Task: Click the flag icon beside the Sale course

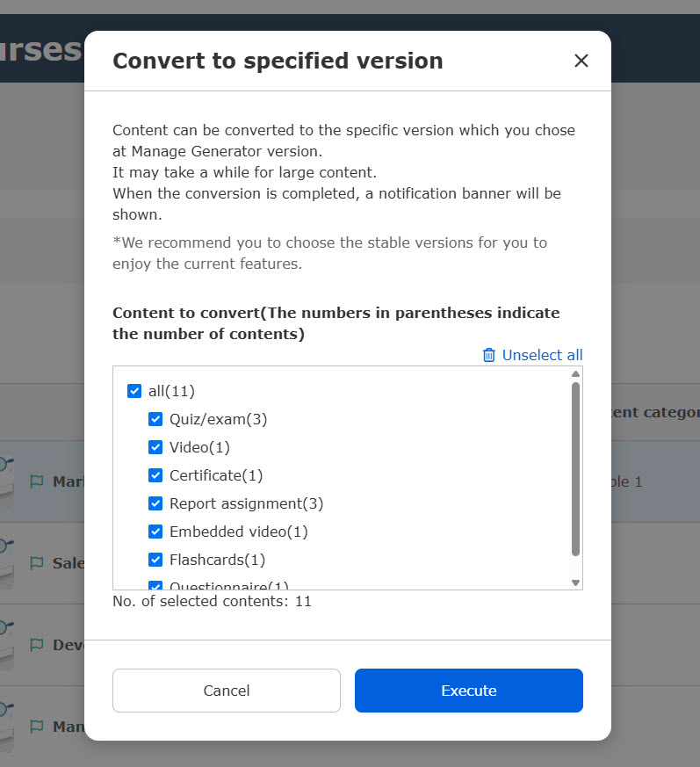Action: pos(37,563)
